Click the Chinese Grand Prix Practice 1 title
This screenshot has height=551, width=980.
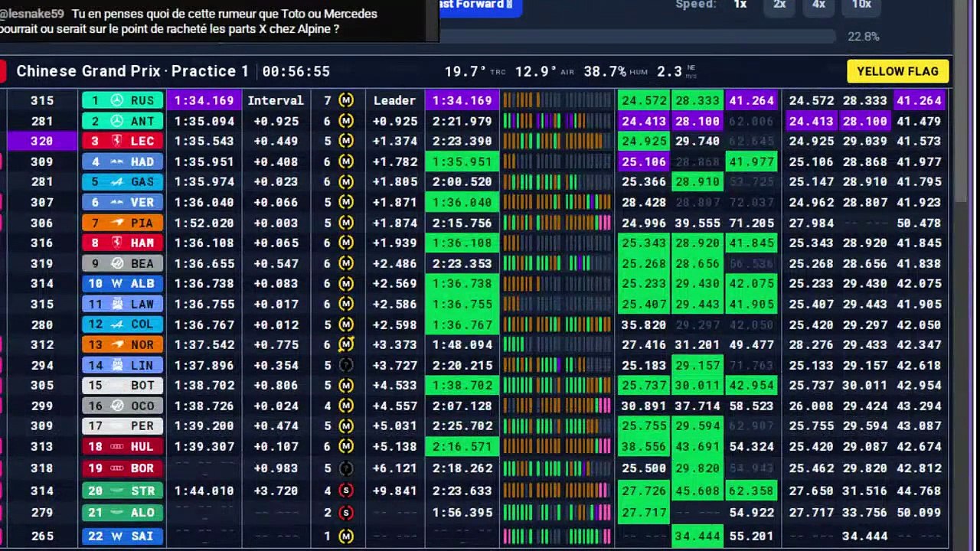[132, 71]
